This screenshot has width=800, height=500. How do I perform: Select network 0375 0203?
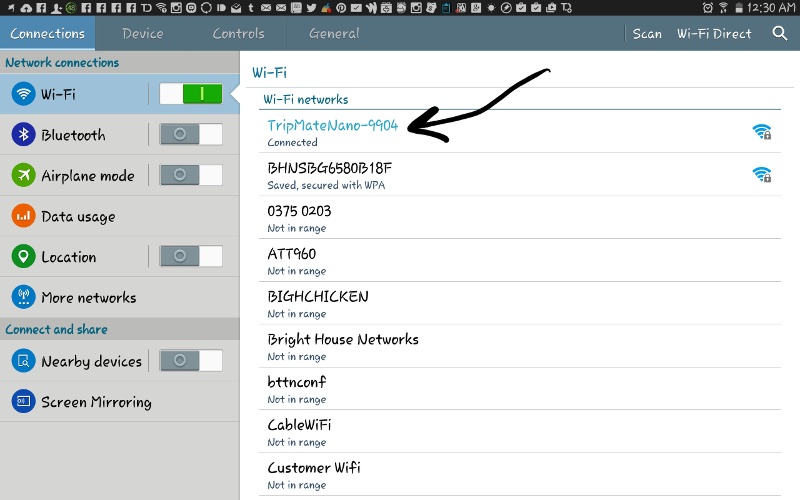pos(519,217)
